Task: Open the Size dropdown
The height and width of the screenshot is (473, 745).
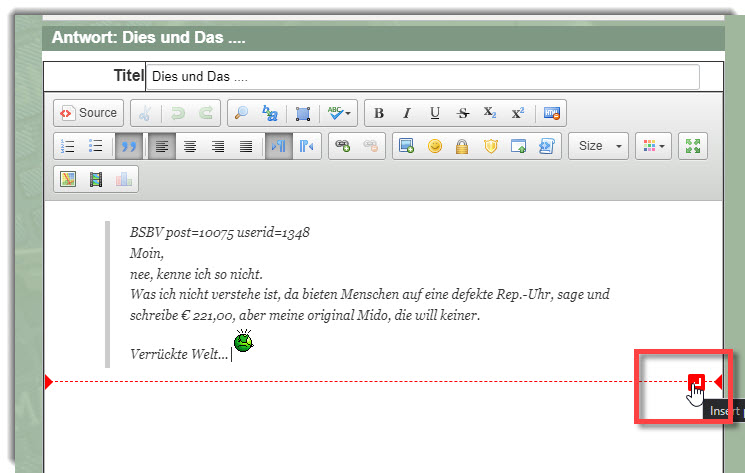Action: 598,146
